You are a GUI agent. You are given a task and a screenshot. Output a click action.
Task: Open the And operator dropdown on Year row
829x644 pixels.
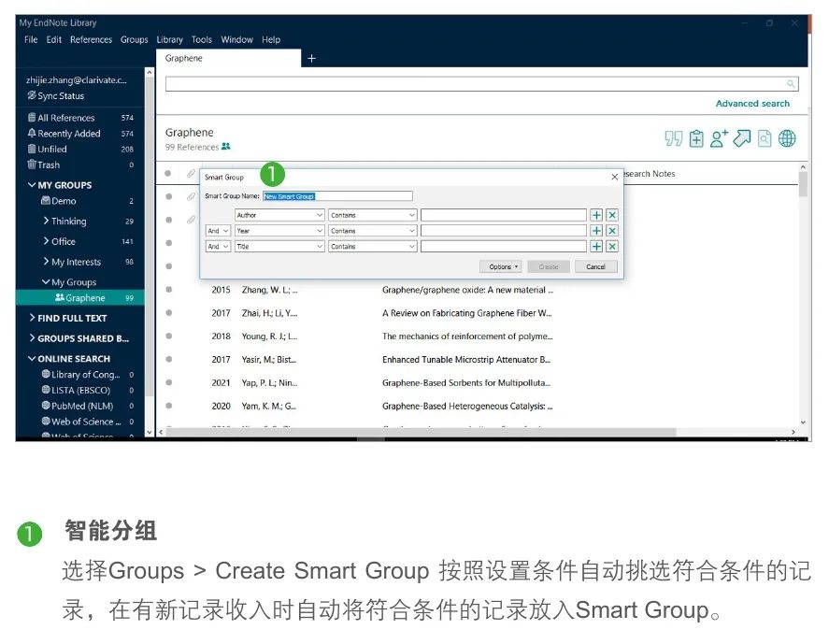pos(218,231)
